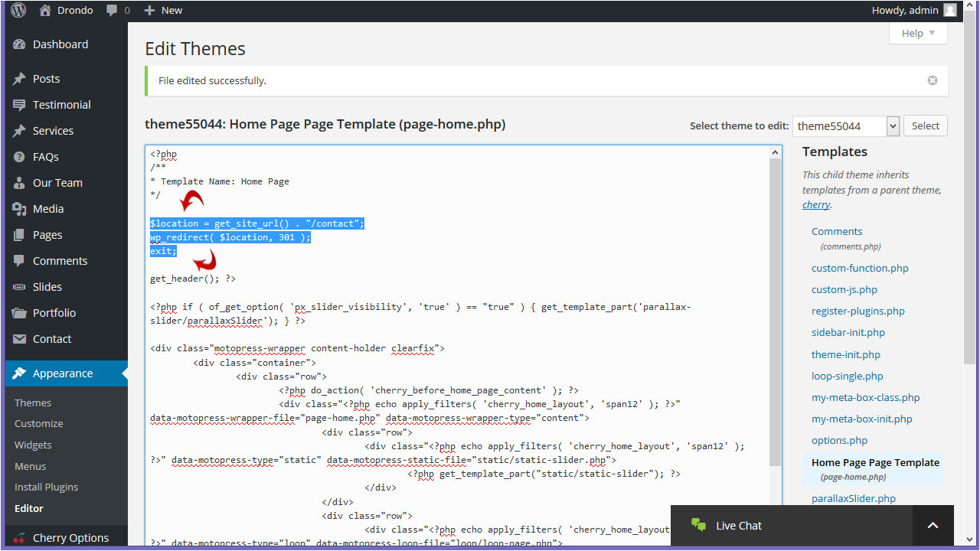The width and height of the screenshot is (980, 551).
Task: Dismiss the 'File edited successfully' notice
Action: tap(932, 80)
